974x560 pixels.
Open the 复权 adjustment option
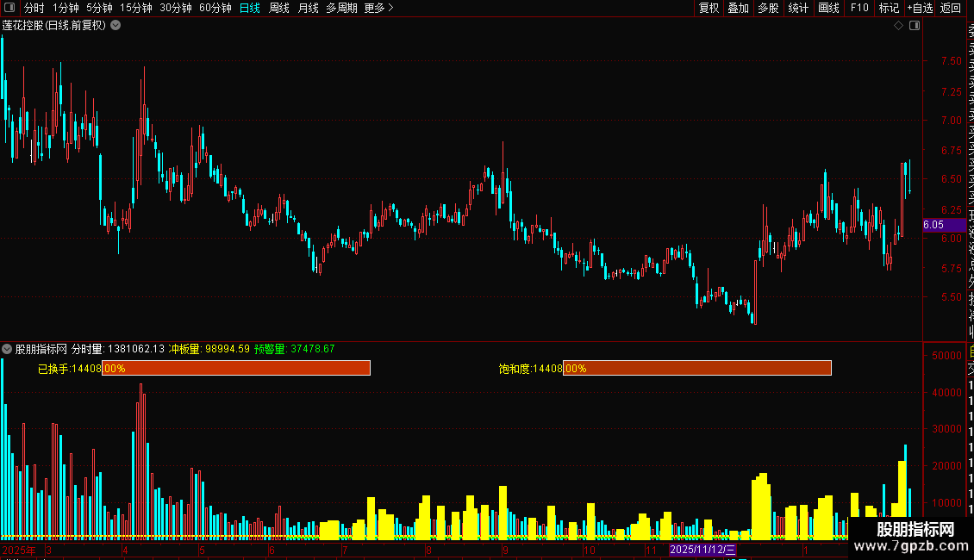pos(709,8)
